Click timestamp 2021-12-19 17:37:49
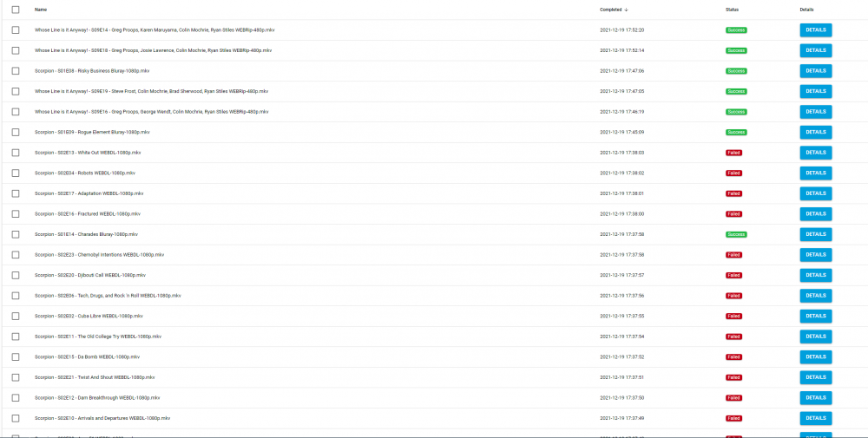Image resolution: width=868 pixels, height=438 pixels. [621, 419]
